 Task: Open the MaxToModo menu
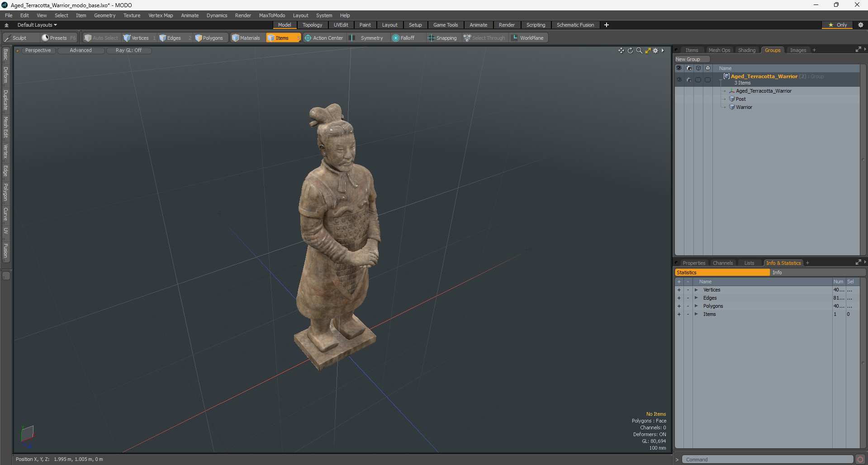(x=272, y=15)
